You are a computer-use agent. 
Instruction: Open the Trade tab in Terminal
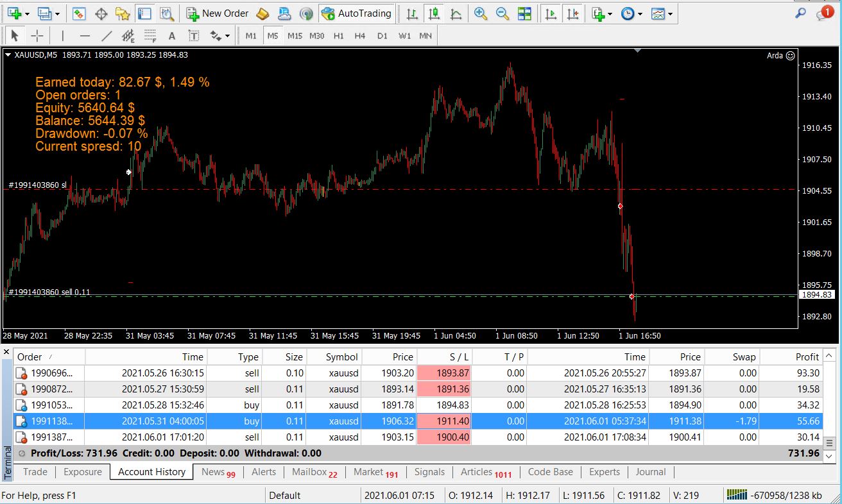pyautogui.click(x=35, y=472)
